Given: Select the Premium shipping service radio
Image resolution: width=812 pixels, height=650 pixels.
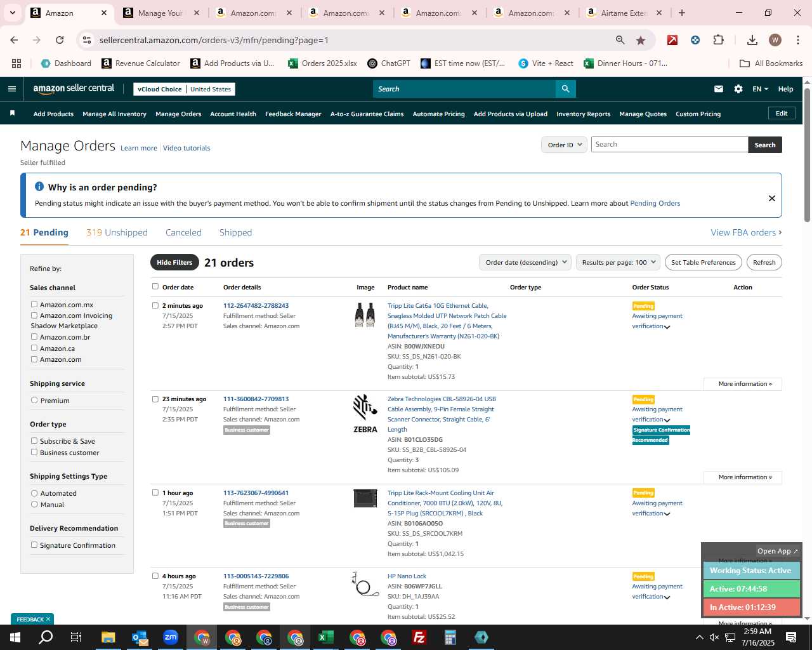Looking at the screenshot, I should point(34,400).
